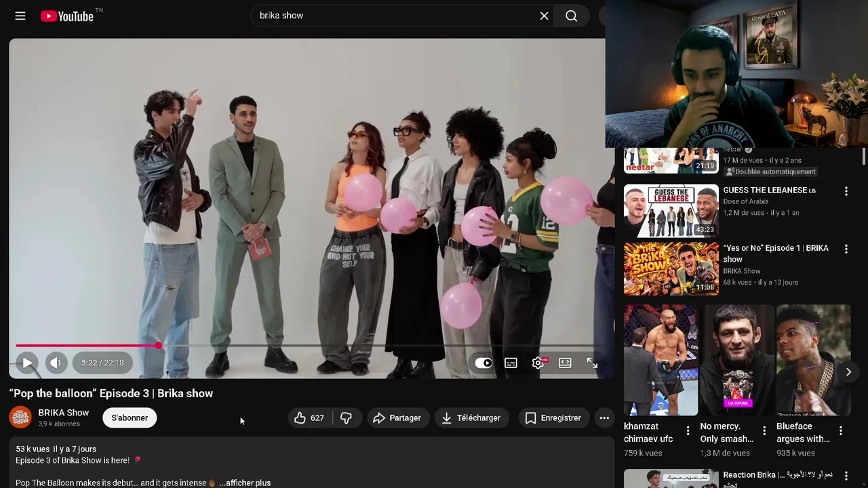
Task: Click the video title Pop the balloon Episode 3
Action: tap(111, 393)
